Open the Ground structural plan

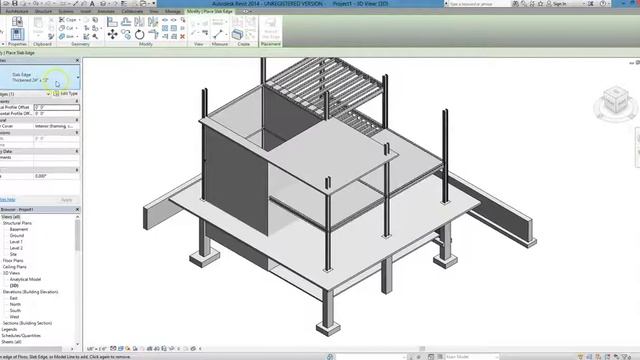(x=17, y=236)
